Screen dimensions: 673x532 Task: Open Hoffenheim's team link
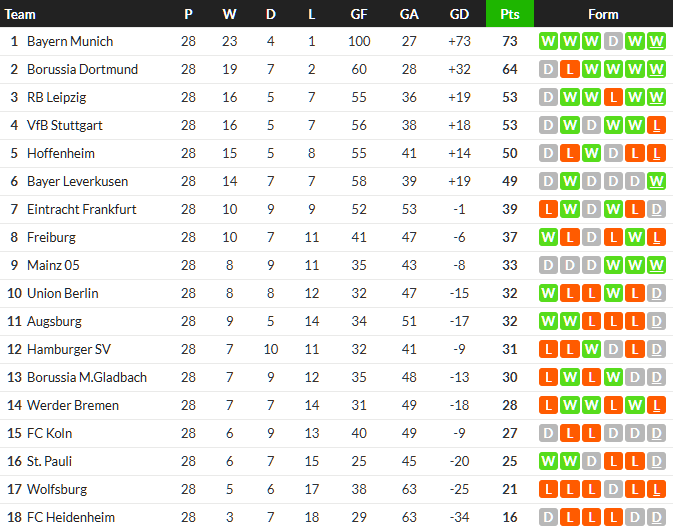61,154
